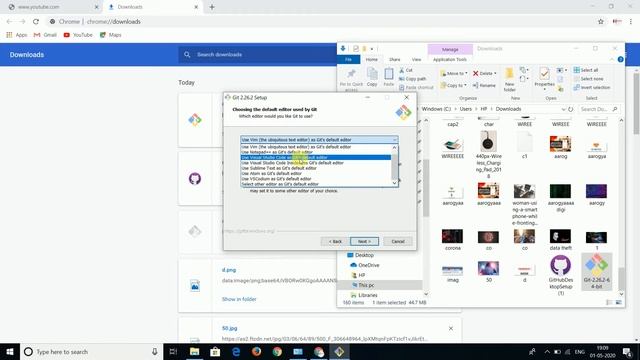Go Back in Git Setup wizard
The image size is (640, 360).
click(335, 241)
